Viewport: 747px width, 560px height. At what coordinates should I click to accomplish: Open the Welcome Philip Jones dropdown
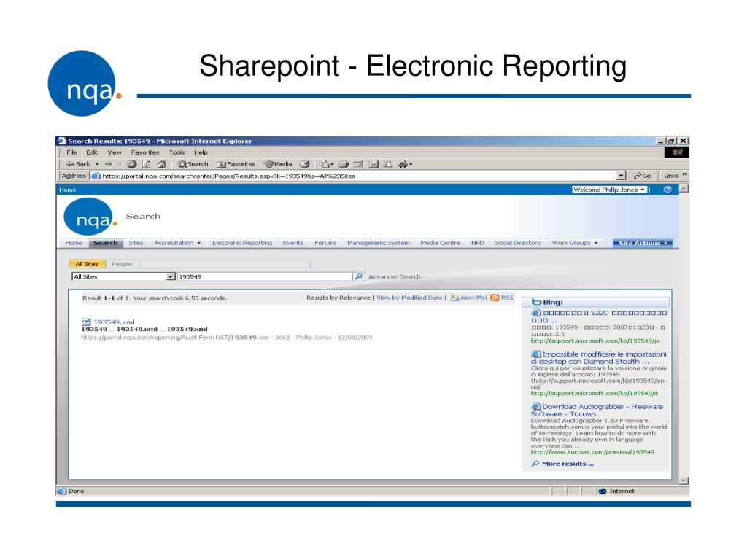[x=609, y=190]
